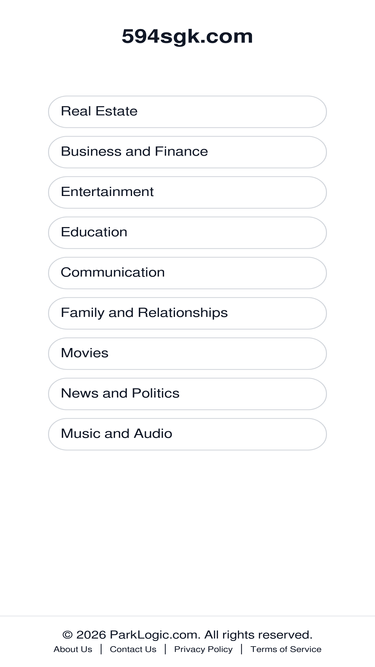Follow the Movies related search pill
The height and width of the screenshot is (667, 375).
(x=187, y=353)
